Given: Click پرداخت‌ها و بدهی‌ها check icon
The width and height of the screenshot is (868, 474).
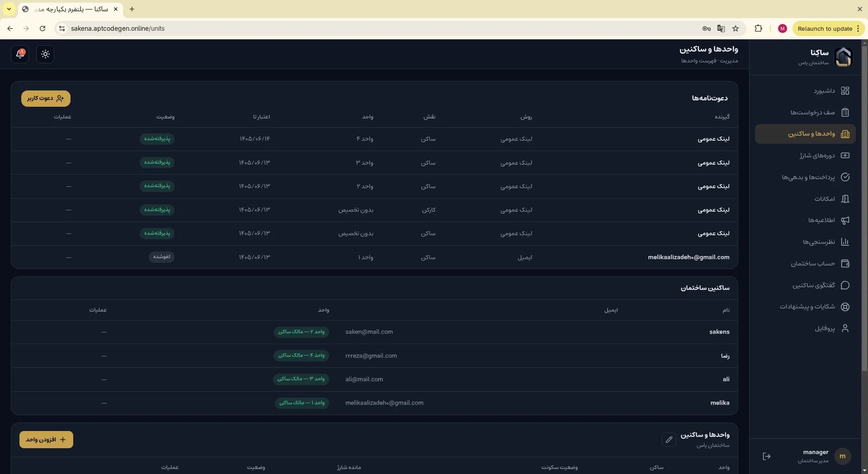Looking at the screenshot, I should click(x=845, y=177).
